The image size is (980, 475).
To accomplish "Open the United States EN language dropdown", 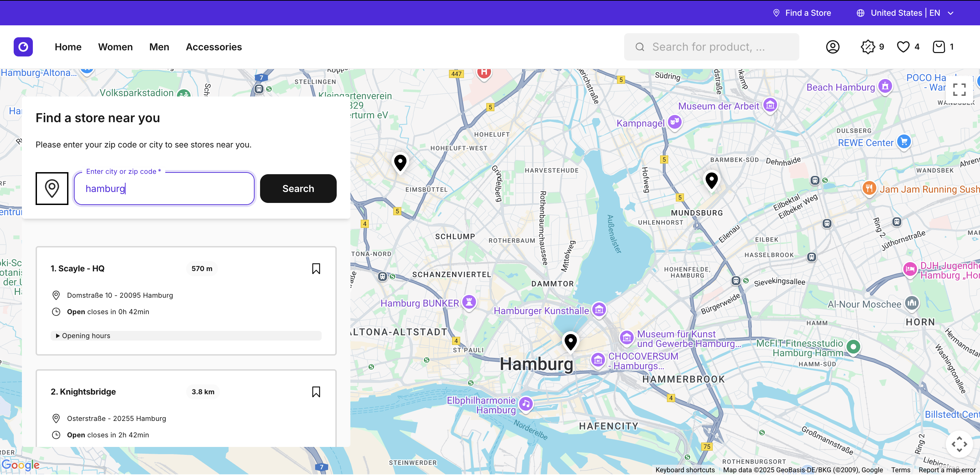I will click(x=905, y=13).
